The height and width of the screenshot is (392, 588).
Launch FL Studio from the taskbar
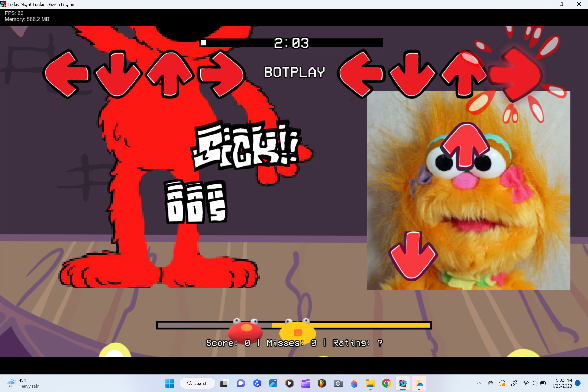click(x=322, y=383)
